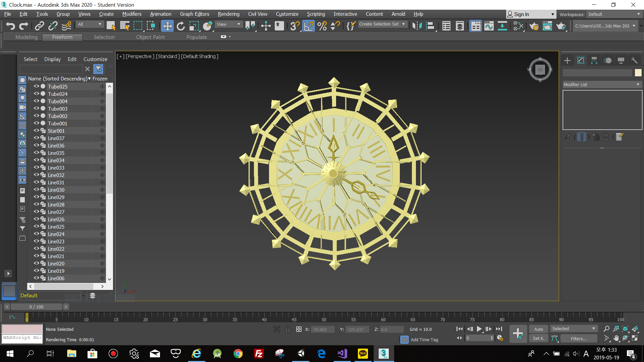The width and height of the screenshot is (644, 362).
Task: Open the Utilities wrench panel
Action: tap(634, 60)
